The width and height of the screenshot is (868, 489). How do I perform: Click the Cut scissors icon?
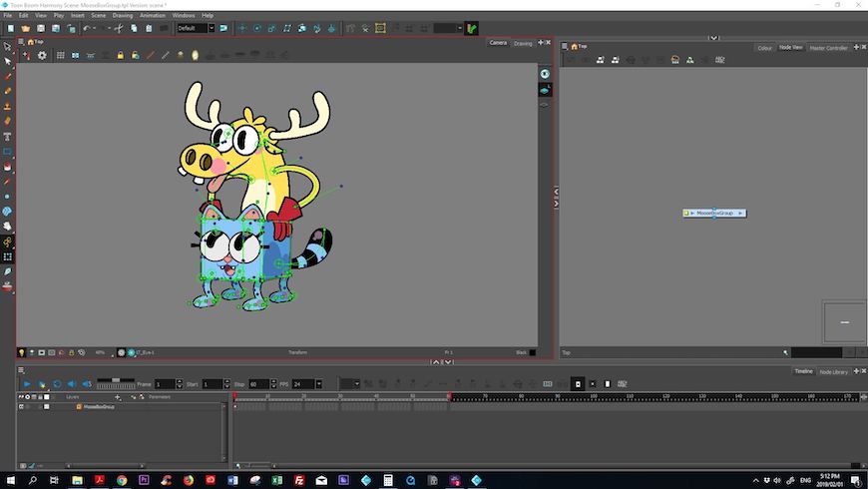(119, 28)
